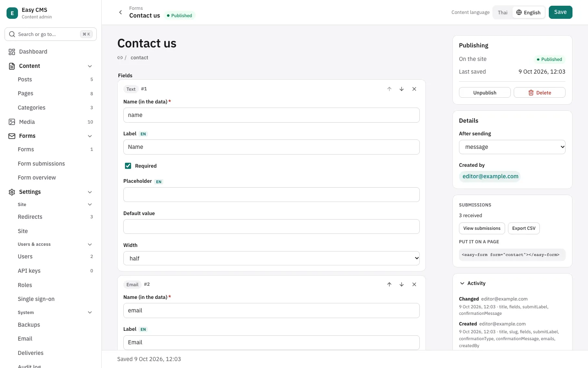Click the name data field of field #1
Image resolution: width=588 pixels, height=368 pixels.
pos(271,115)
